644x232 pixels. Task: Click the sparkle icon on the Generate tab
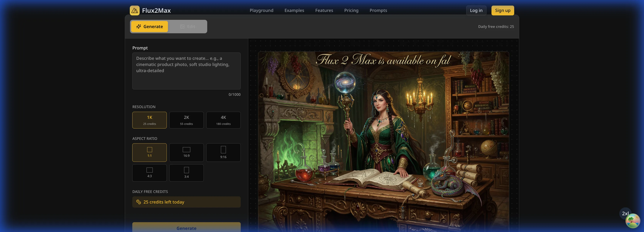point(138,27)
